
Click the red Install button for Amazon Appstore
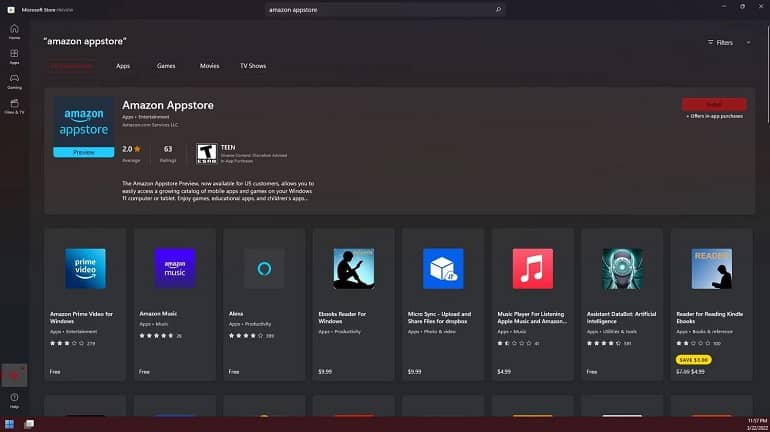point(714,104)
